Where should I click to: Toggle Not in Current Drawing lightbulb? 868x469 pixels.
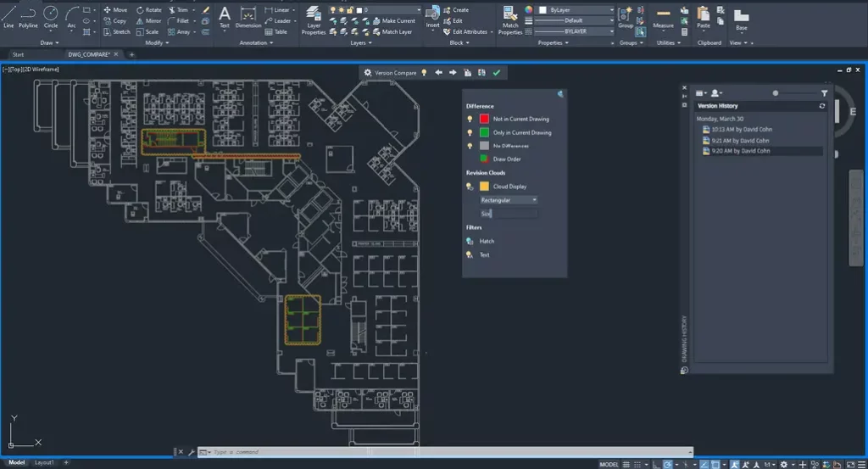click(x=470, y=119)
